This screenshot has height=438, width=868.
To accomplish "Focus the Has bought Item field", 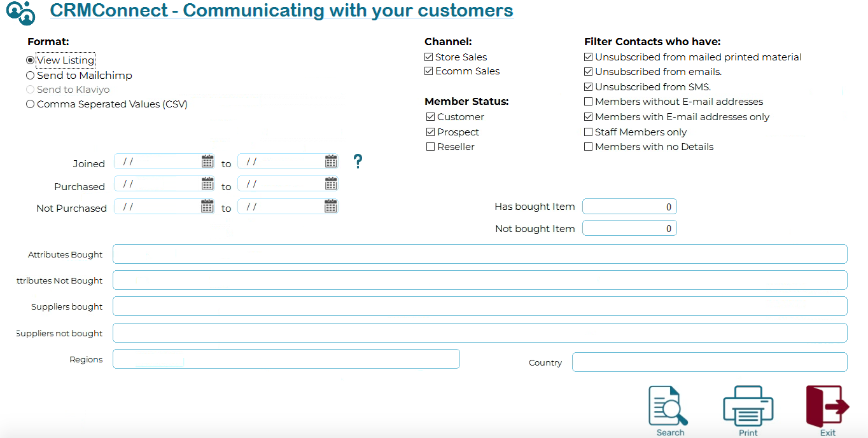I will [x=629, y=207].
